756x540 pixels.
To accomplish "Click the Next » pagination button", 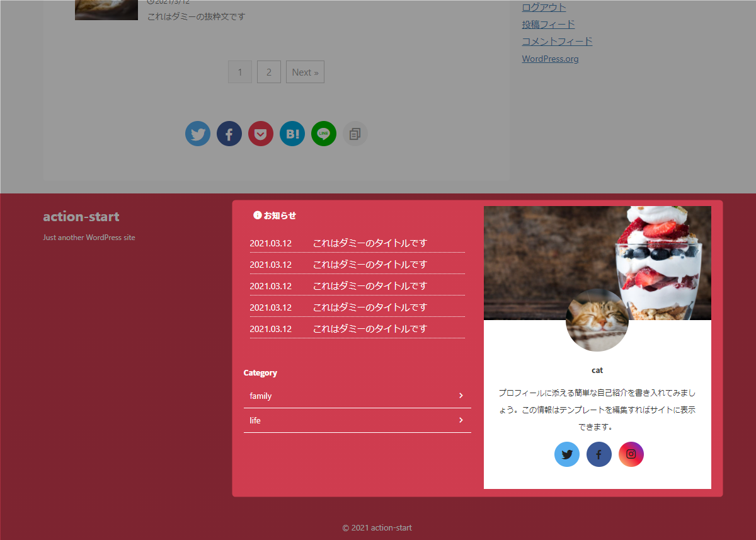I will click(x=305, y=72).
